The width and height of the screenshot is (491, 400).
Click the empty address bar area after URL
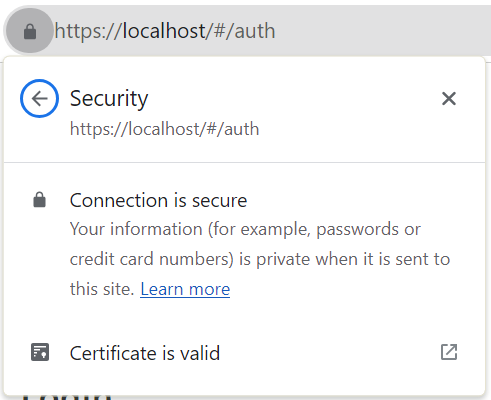383,31
